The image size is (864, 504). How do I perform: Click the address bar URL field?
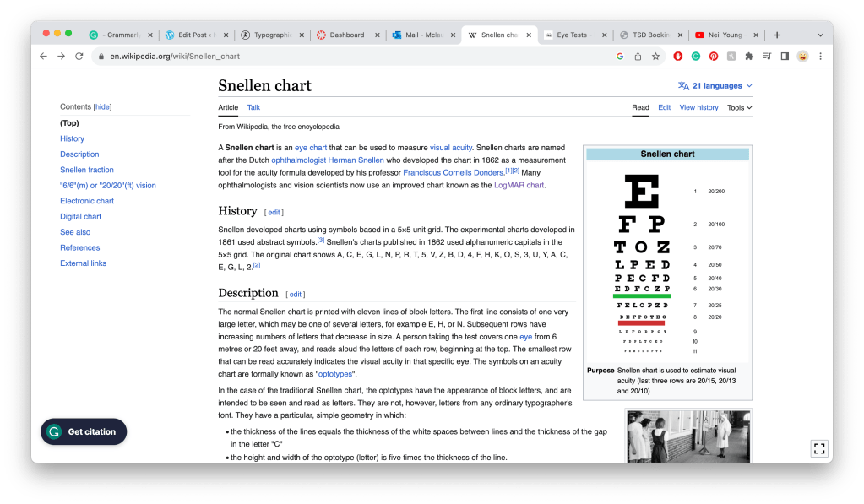[338, 57]
